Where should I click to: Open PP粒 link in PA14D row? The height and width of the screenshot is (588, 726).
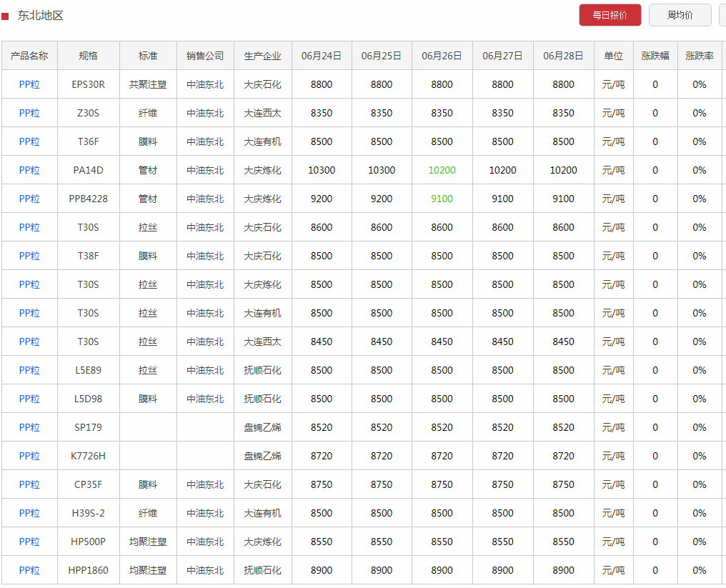click(29, 170)
